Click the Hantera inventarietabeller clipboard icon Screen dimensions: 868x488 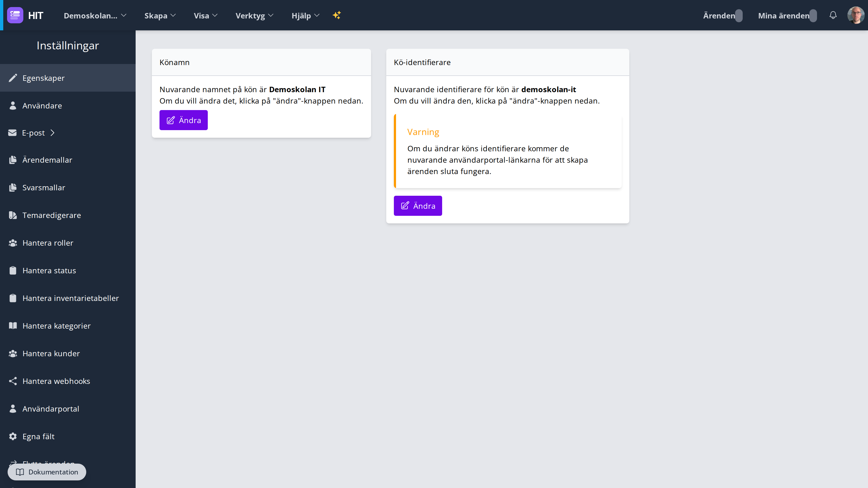pos(13,298)
